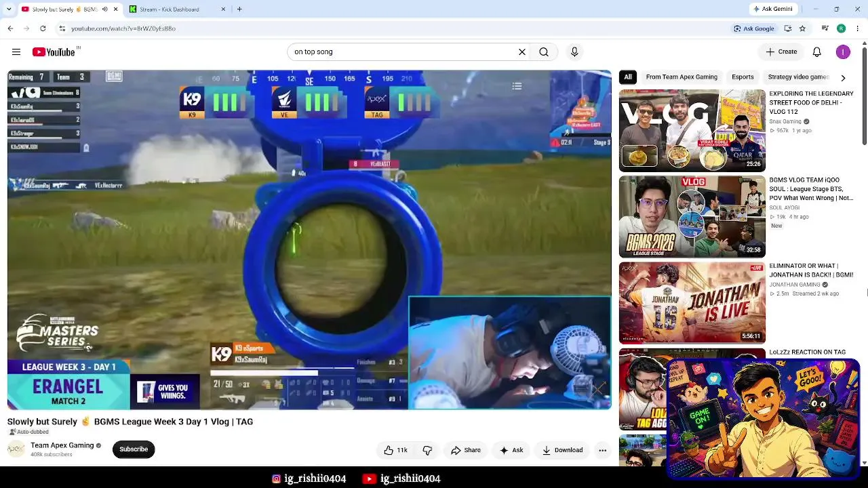Open more actions three-dot menu under video

click(x=602, y=450)
